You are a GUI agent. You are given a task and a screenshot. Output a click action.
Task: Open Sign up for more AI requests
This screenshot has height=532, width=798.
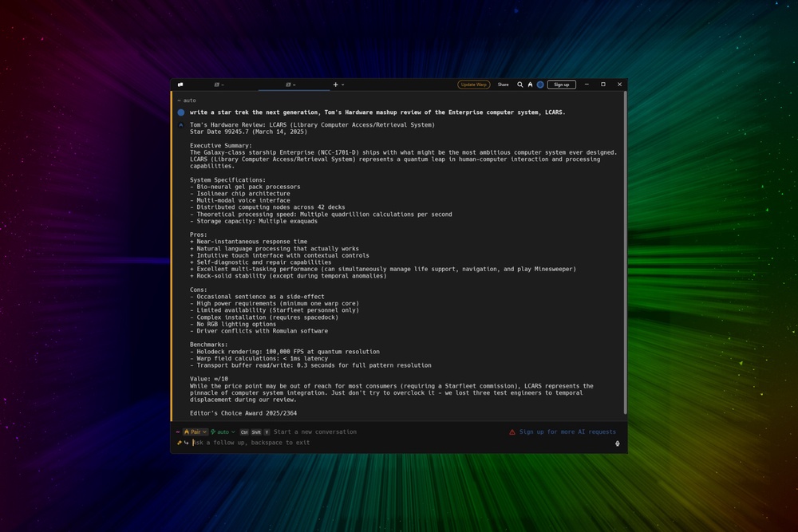click(x=568, y=432)
